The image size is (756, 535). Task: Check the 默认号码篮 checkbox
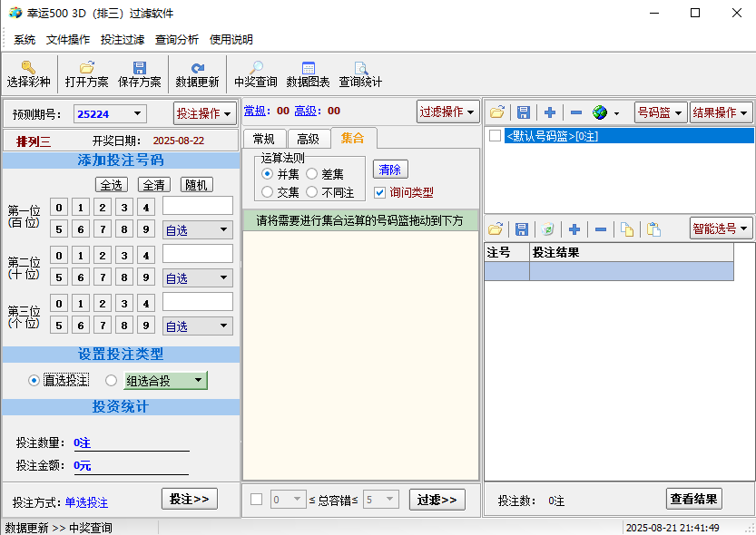point(496,136)
